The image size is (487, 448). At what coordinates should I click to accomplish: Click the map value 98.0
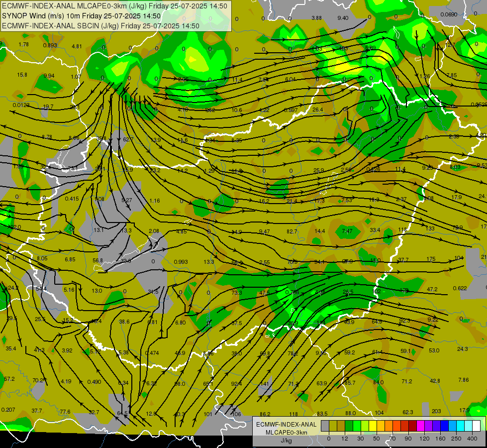[180, 384]
